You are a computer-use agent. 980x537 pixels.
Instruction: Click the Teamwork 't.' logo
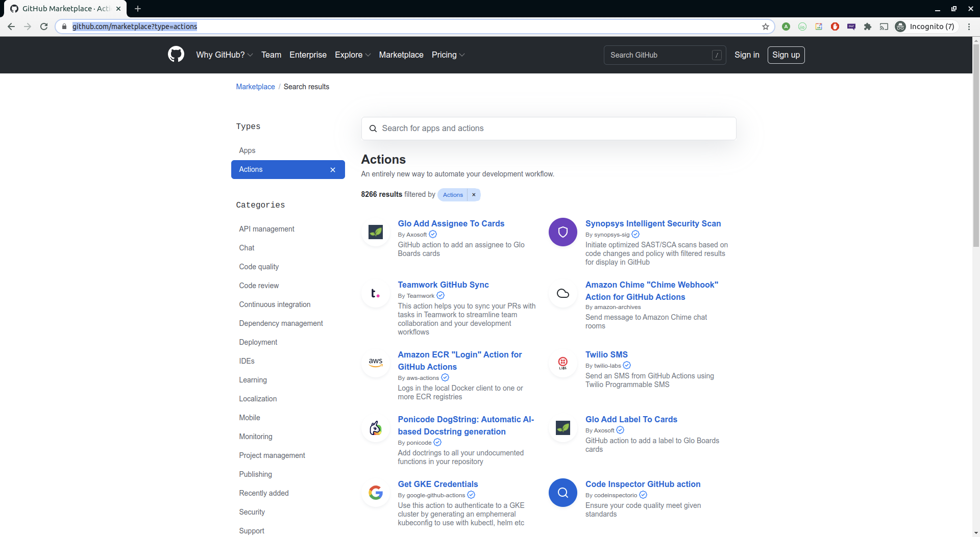click(376, 293)
